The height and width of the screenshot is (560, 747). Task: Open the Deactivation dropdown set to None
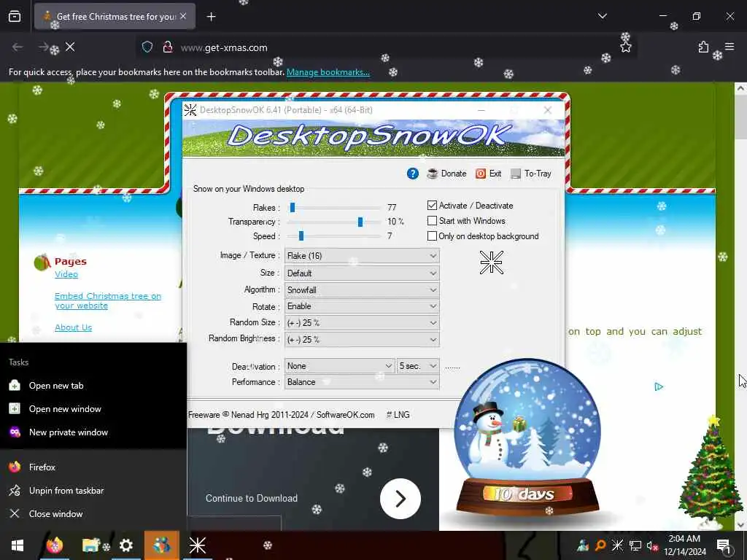(x=340, y=366)
